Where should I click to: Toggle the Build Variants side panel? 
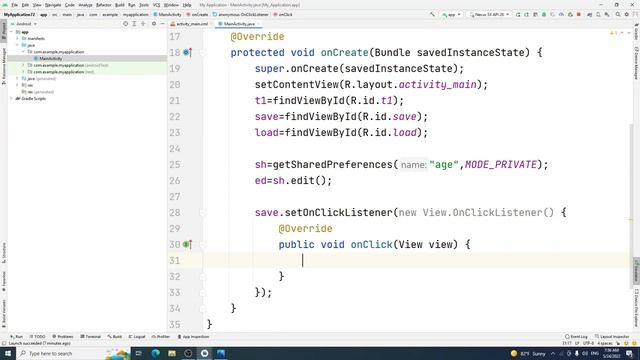click(x=4, y=313)
